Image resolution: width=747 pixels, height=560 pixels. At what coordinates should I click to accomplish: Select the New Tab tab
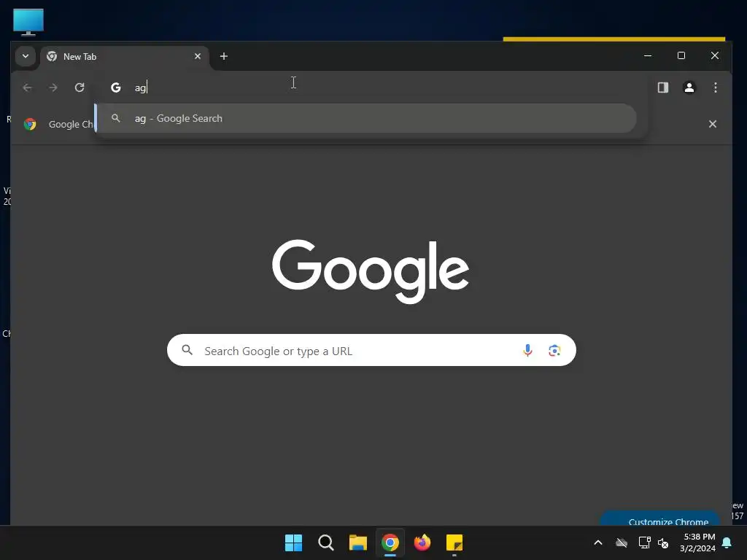pyautogui.click(x=124, y=57)
